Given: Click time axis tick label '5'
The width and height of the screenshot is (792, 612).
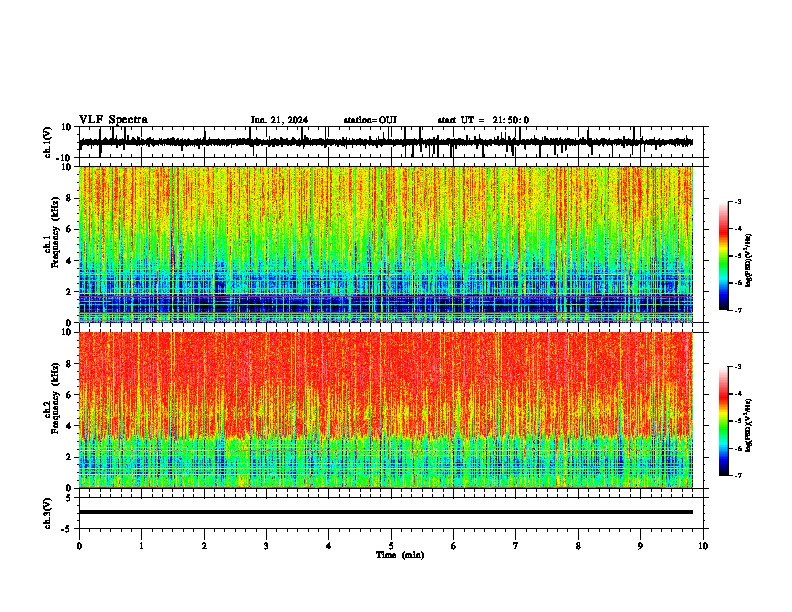Looking at the screenshot, I should pos(391,546).
